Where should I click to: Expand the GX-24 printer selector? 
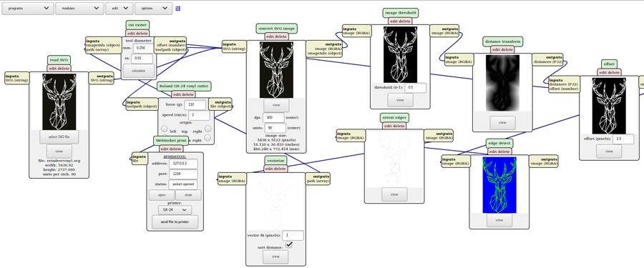[175, 209]
